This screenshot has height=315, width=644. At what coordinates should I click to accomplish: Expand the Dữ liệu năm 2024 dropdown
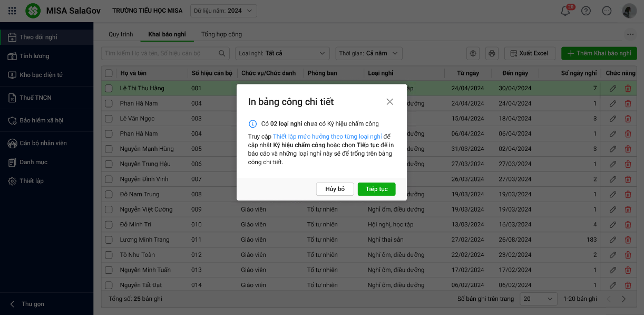224,11
